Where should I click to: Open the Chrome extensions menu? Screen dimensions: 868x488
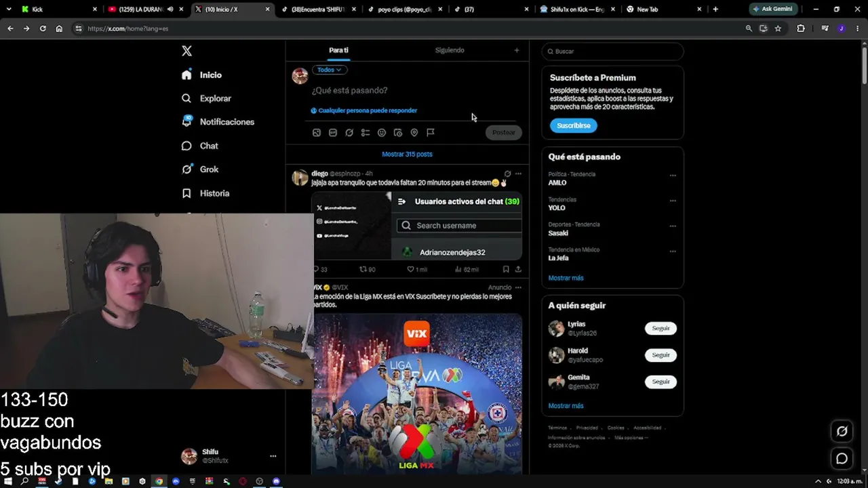(801, 28)
